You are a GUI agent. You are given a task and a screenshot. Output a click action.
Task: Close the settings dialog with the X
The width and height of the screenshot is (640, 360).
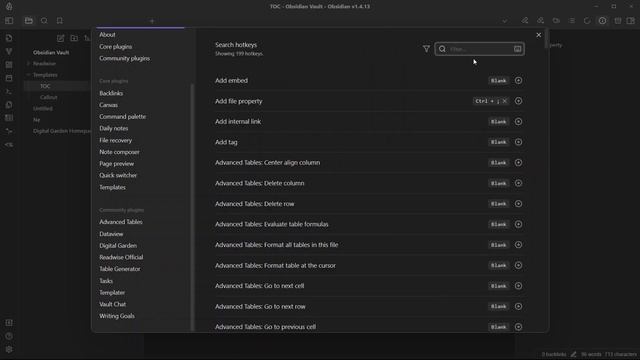[x=538, y=35]
